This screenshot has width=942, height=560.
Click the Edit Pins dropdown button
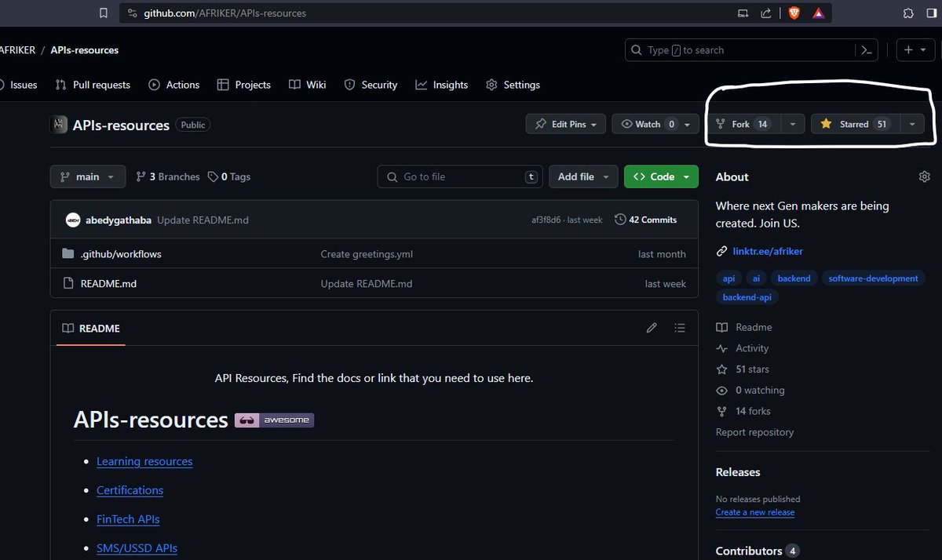point(565,124)
